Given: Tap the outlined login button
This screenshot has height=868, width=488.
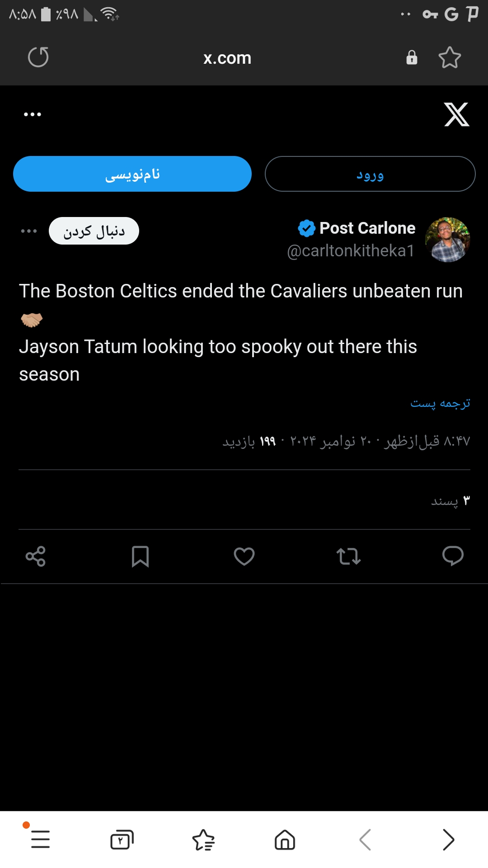Looking at the screenshot, I should [x=370, y=174].
